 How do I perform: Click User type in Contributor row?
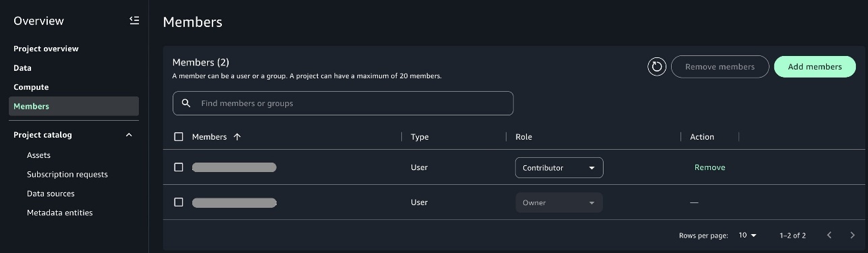[x=419, y=167]
